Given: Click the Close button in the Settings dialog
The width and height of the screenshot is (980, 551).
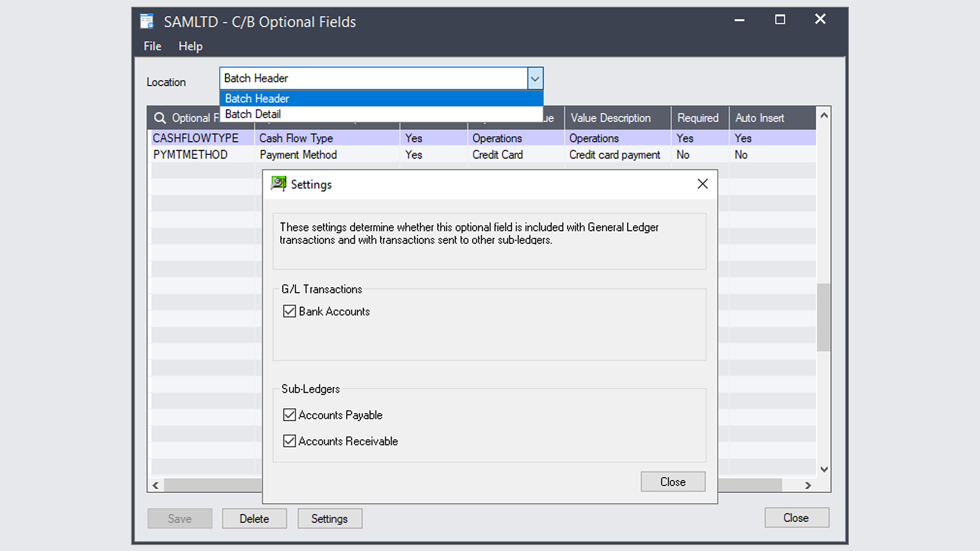Looking at the screenshot, I should 673,482.
